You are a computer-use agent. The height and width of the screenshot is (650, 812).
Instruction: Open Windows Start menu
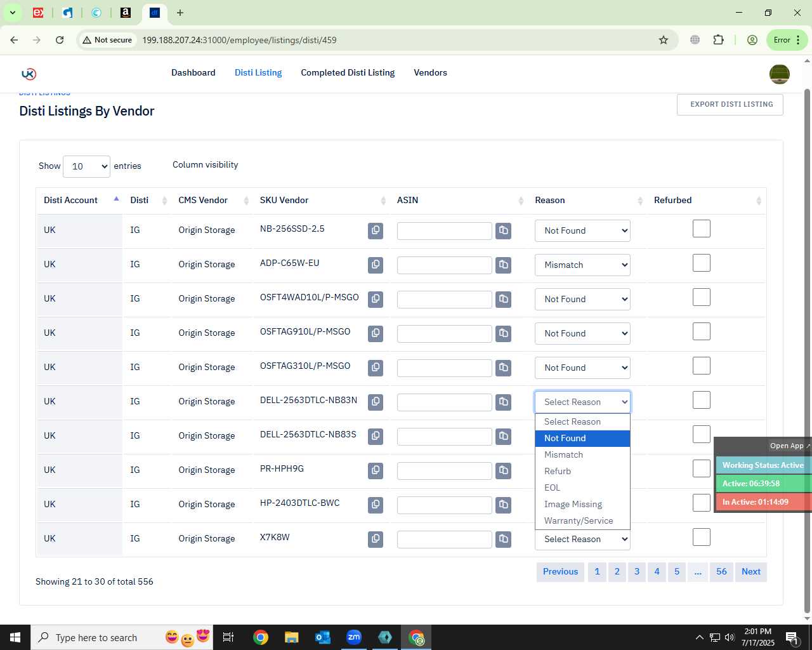(x=15, y=637)
